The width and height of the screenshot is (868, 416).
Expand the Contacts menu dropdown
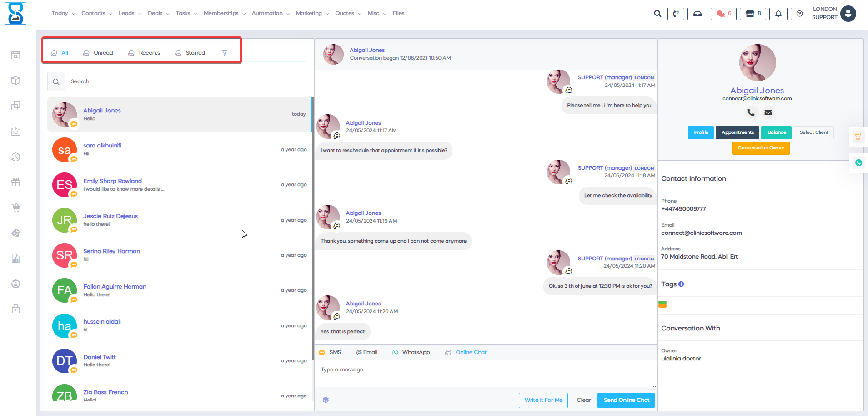[97, 13]
